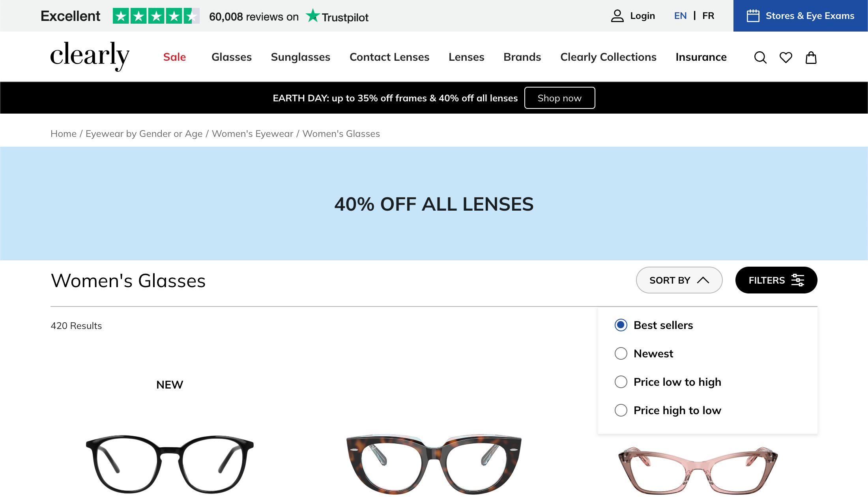The image size is (868, 497).
Task: Expand the Brands menu
Action: (x=522, y=57)
